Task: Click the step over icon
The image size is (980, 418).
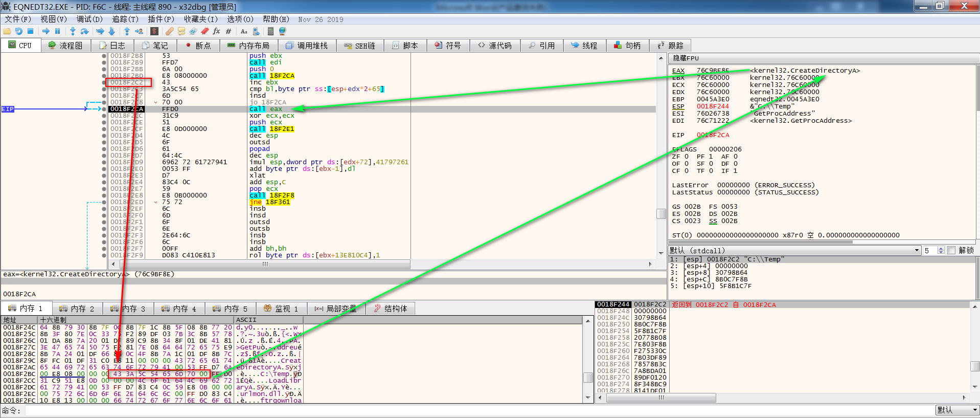Action: (84, 31)
